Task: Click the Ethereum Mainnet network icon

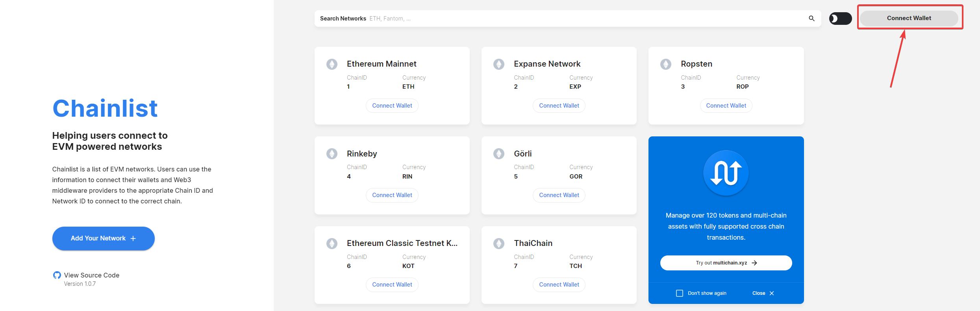Action: point(332,64)
